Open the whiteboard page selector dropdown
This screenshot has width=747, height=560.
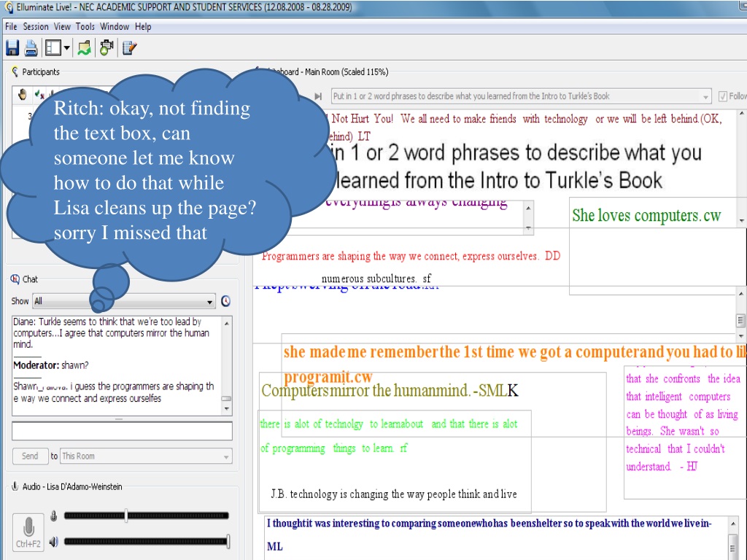pos(521,96)
